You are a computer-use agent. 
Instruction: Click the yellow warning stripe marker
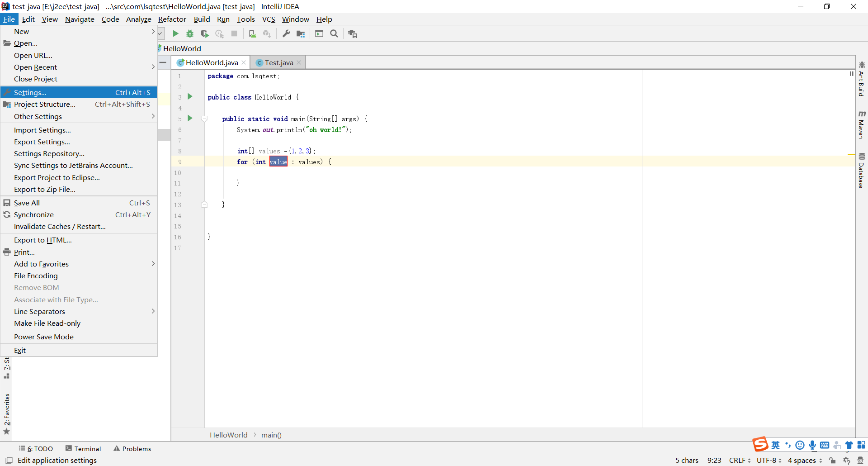coord(851,155)
